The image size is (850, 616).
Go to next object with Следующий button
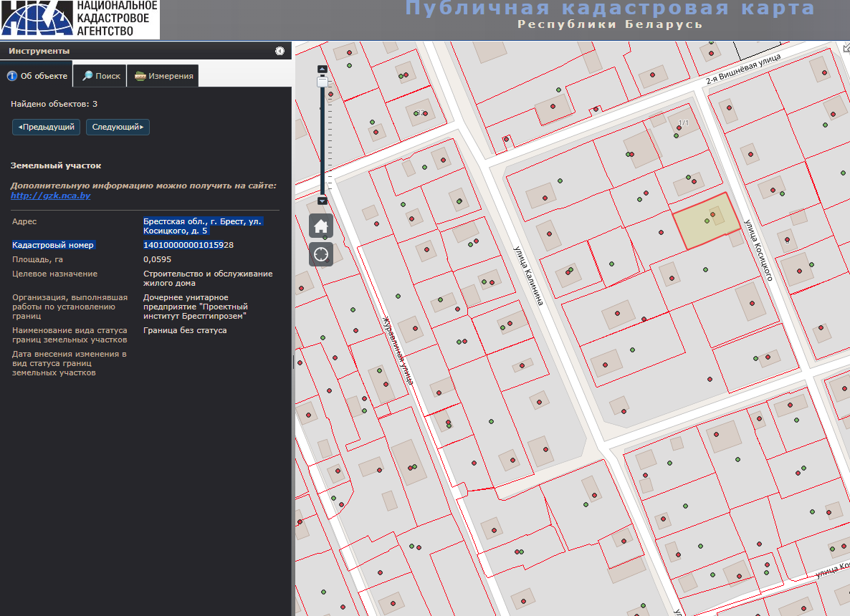pos(118,127)
